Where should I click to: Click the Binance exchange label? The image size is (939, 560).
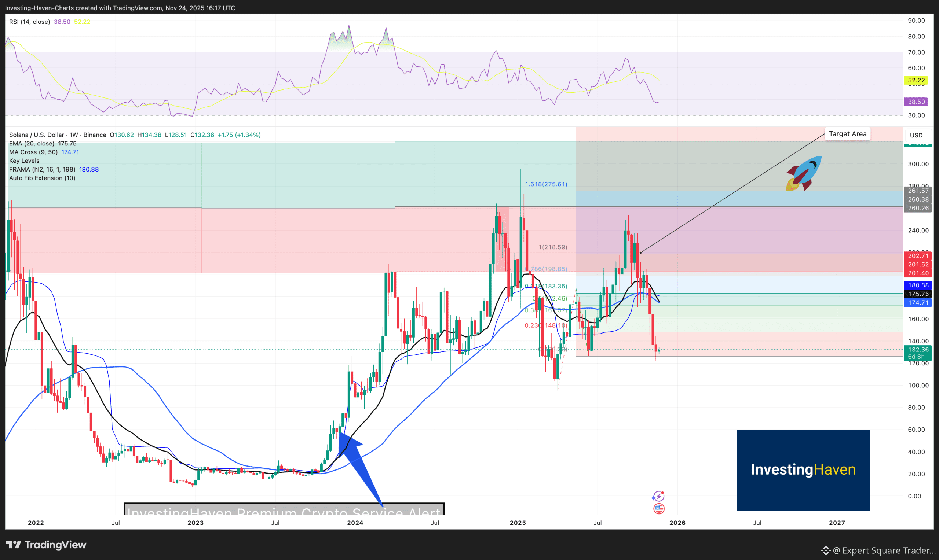96,135
